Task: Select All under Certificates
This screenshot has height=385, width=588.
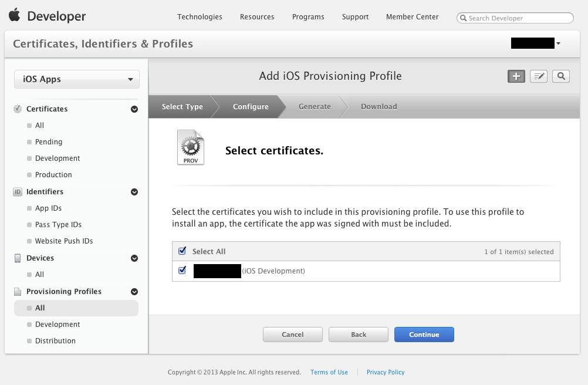Action: pos(39,126)
